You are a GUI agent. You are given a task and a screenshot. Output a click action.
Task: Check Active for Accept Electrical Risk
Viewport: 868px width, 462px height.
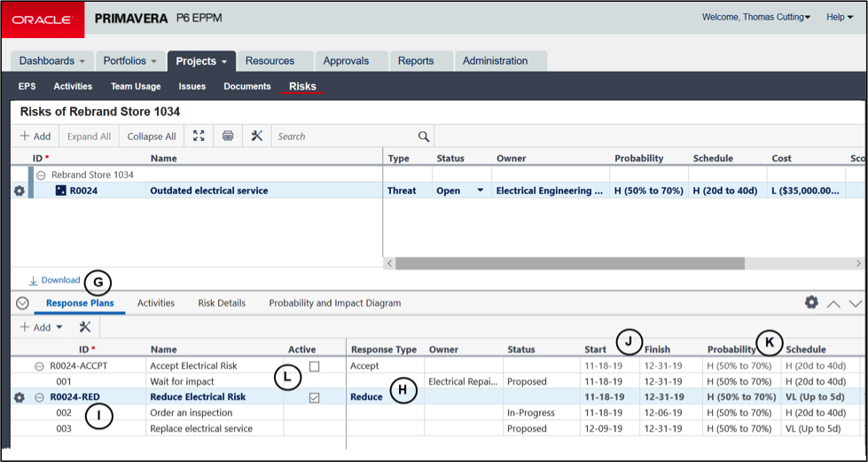[315, 365]
